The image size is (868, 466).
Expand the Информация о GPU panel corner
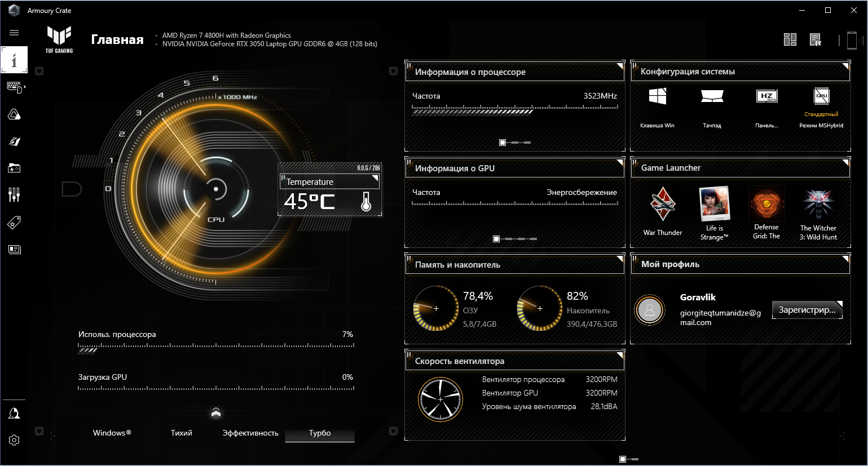click(x=619, y=163)
